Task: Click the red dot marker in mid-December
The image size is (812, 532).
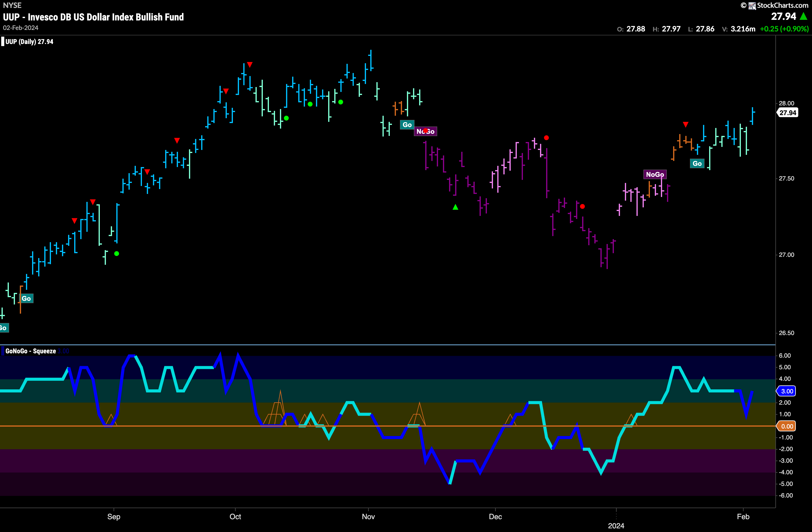Action: [546, 138]
